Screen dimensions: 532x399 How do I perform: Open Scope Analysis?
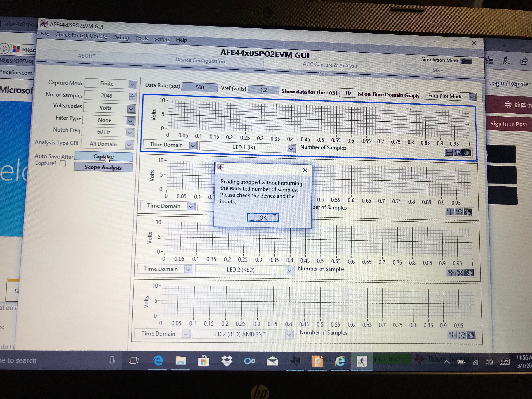pos(103,167)
